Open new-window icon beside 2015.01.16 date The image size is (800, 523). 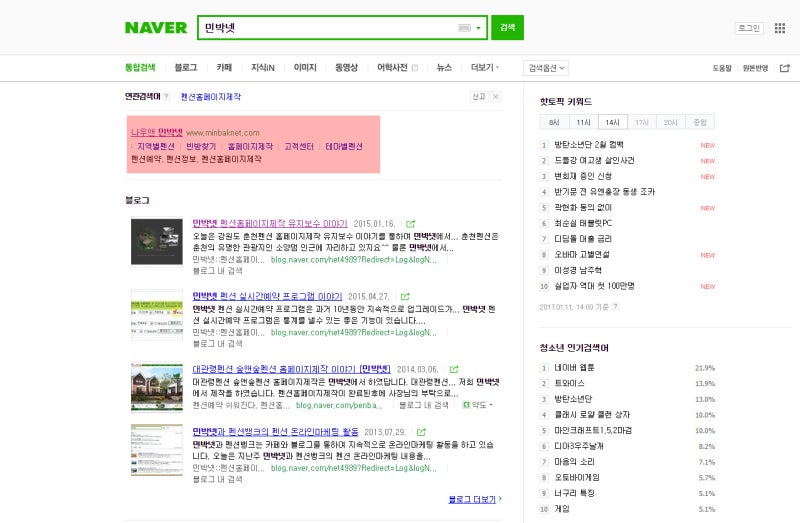click(x=411, y=223)
